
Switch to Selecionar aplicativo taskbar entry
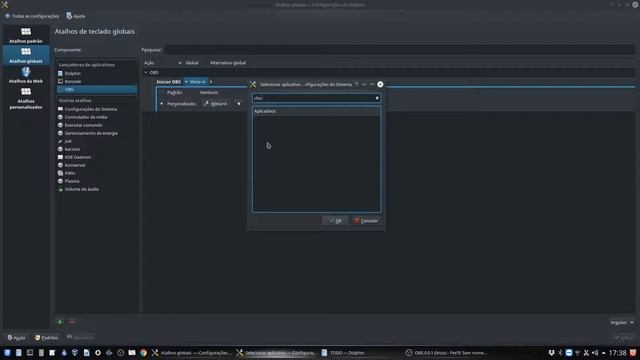[277, 353]
